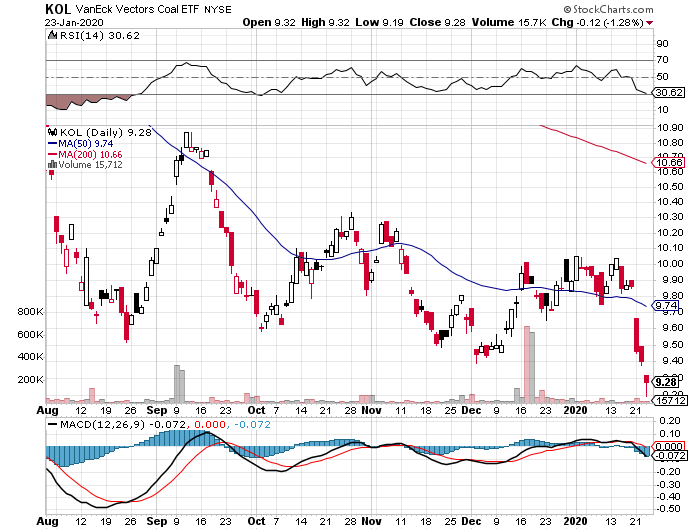Click the 'MACD(12,26,9) -0.072' legend text
Screen dimensions: 700x530
[124, 425]
